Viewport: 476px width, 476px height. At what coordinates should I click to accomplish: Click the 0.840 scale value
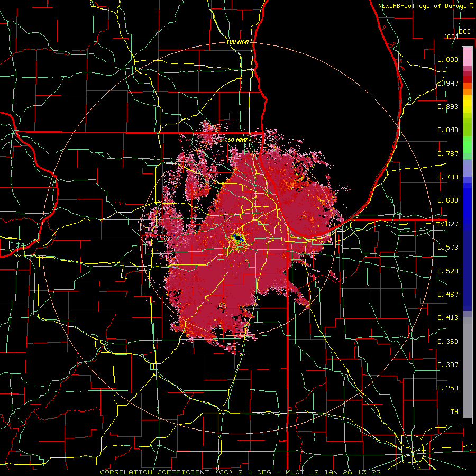[x=448, y=130]
